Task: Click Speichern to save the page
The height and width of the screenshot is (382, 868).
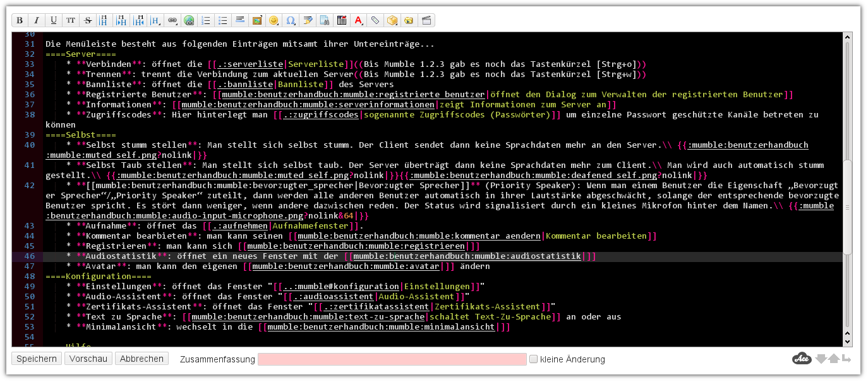Action: point(37,359)
